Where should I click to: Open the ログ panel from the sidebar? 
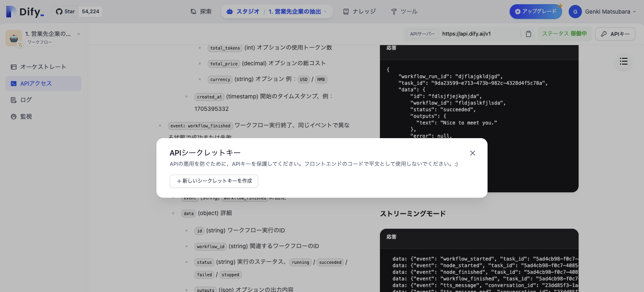coord(26,100)
